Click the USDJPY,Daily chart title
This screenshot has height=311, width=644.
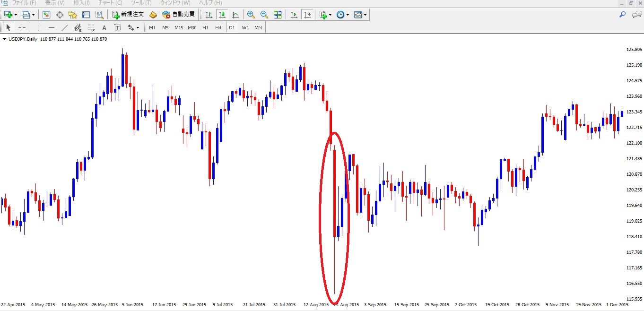(24, 39)
